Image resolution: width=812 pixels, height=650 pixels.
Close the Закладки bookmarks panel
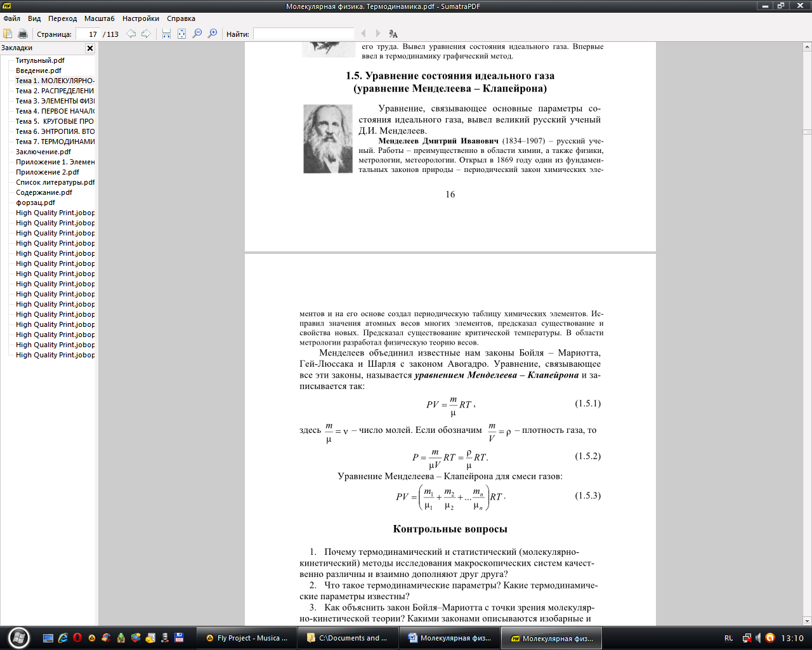click(90, 48)
